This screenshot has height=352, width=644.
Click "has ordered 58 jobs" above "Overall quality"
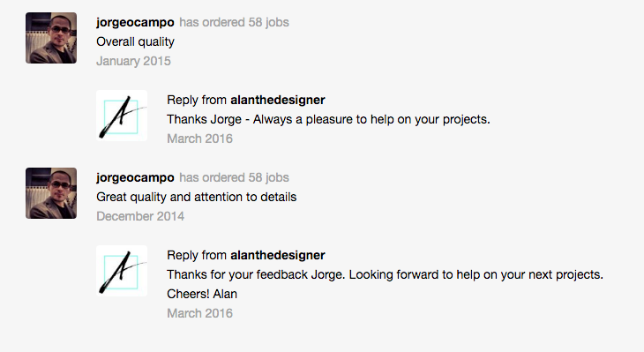coord(234,22)
